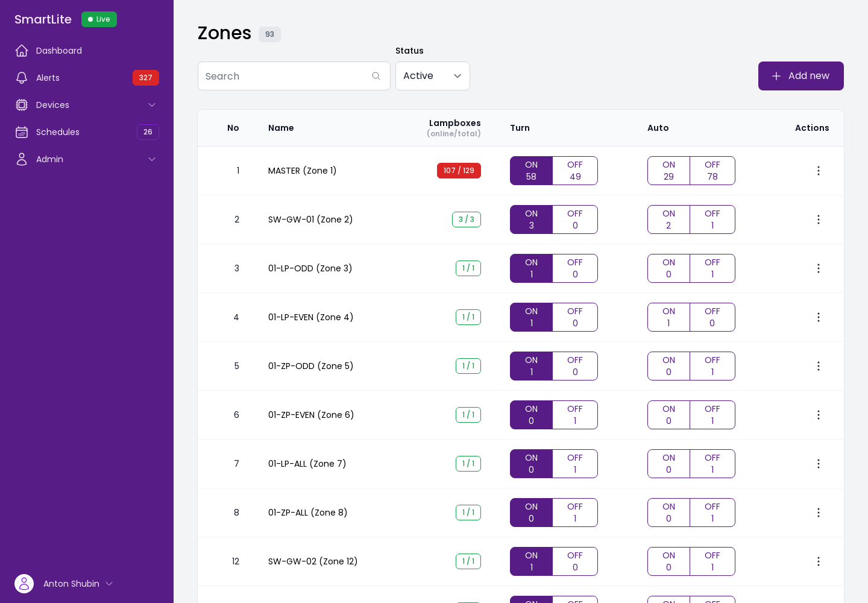Click the 107 / 129 lampboxes badge
Screen dimensions: 868x603
click(459, 171)
